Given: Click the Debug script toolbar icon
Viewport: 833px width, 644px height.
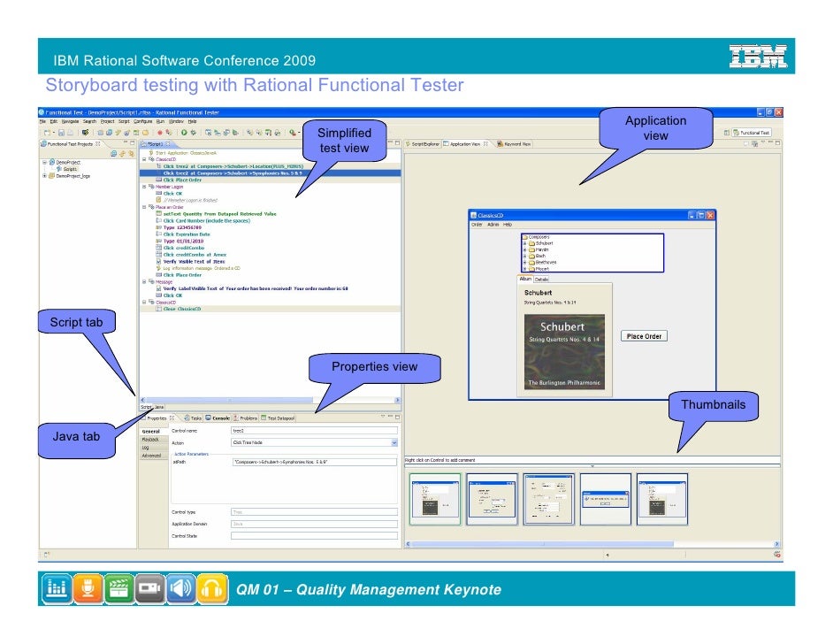Looking at the screenshot, I should click(x=193, y=133).
